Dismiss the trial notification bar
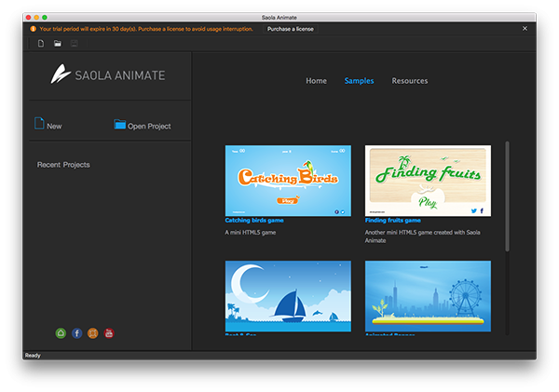559x392 pixels. point(525,29)
